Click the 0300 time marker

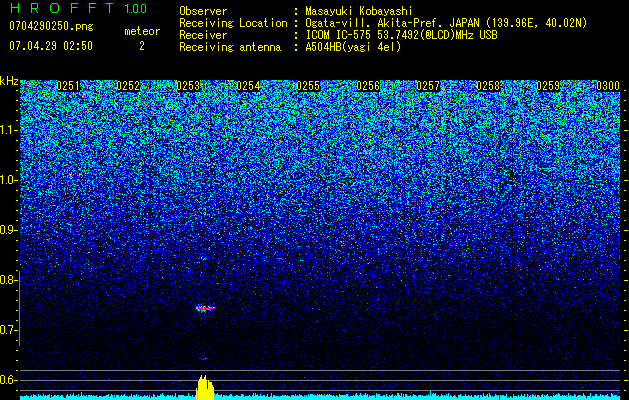608,86
